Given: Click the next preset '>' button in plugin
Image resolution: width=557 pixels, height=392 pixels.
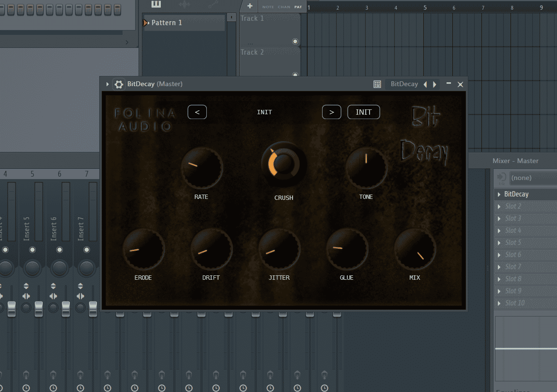Looking at the screenshot, I should 331,112.
